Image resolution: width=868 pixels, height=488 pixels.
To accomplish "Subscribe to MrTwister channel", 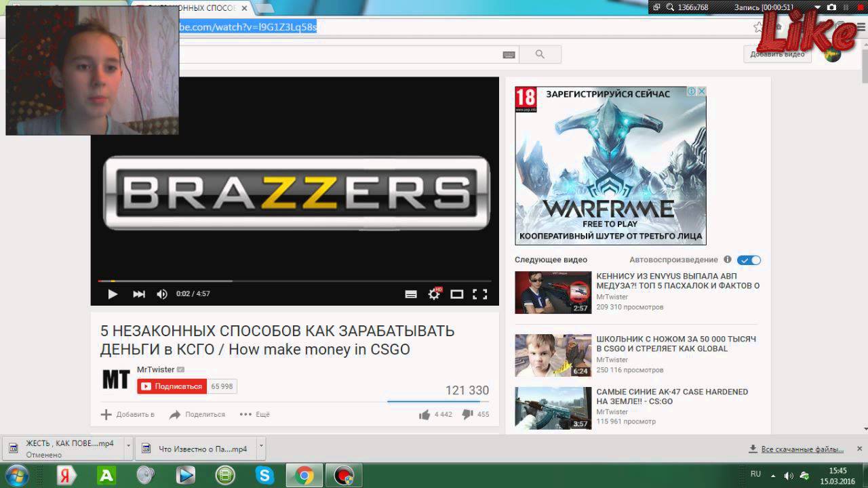I will [x=172, y=386].
